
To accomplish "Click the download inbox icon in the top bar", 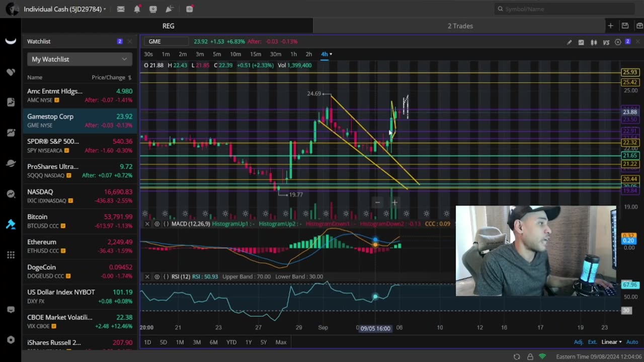I will [153, 9].
